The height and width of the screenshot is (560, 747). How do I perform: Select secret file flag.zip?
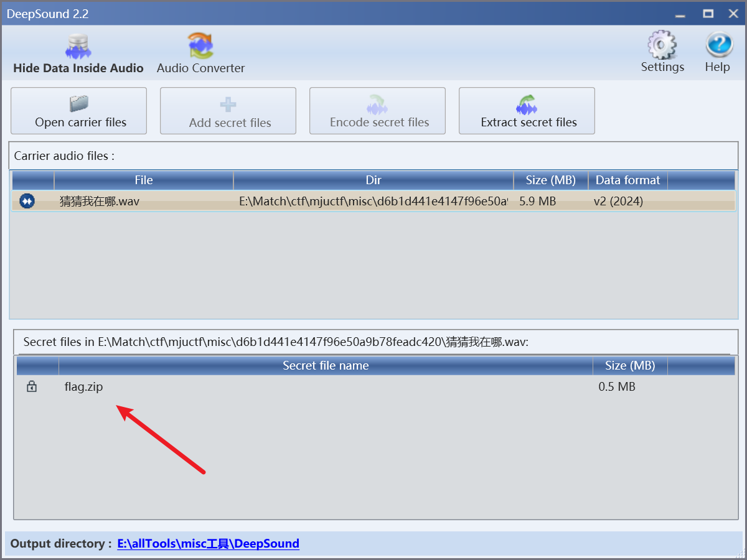83,387
